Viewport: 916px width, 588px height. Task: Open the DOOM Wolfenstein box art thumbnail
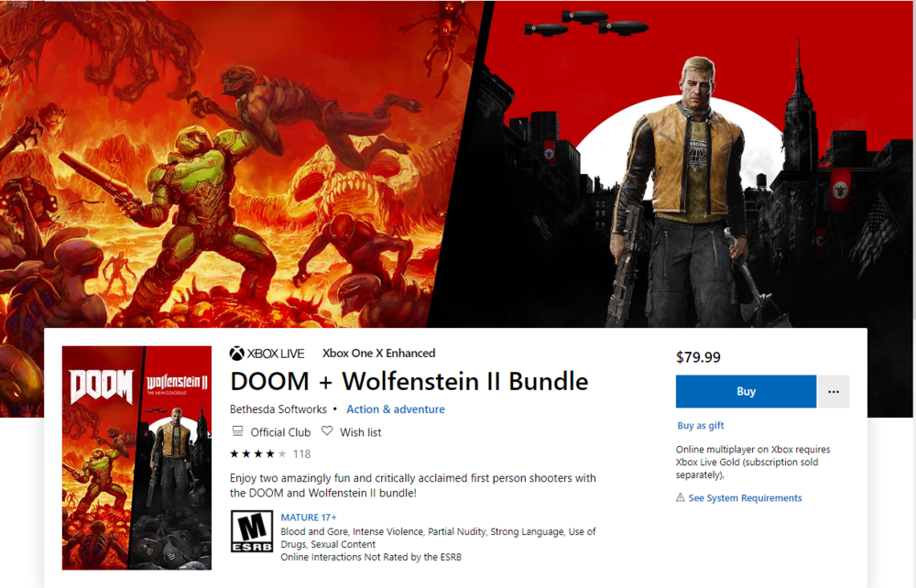click(x=136, y=458)
